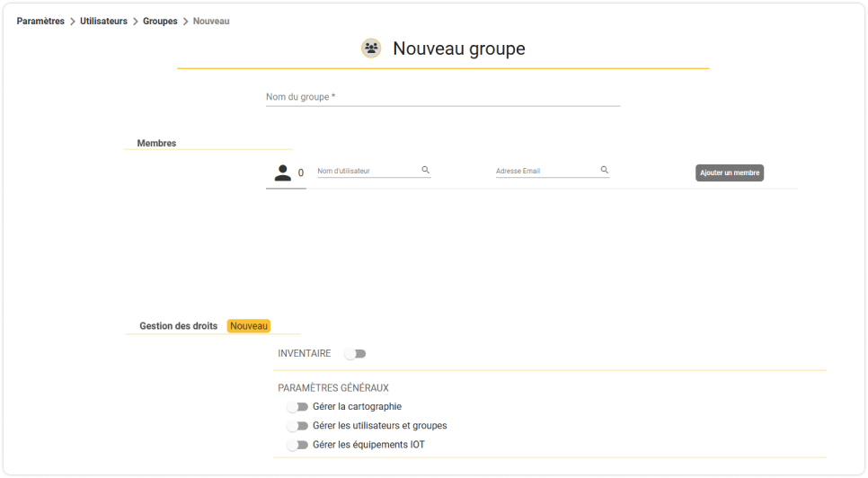Viewport: 868px width, 478px height.
Task: Click the INVENTAIRE label
Action: 305,353
